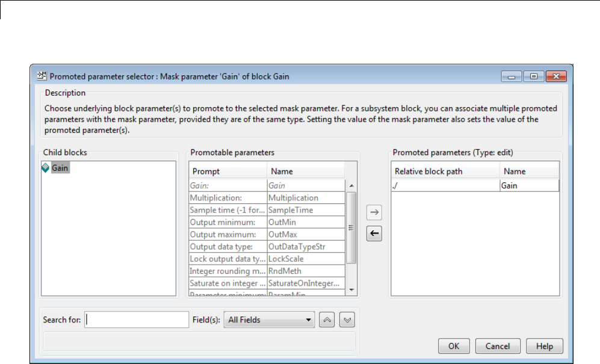Click the left arrow remove-promotion button
600x364 pixels.
374,234
